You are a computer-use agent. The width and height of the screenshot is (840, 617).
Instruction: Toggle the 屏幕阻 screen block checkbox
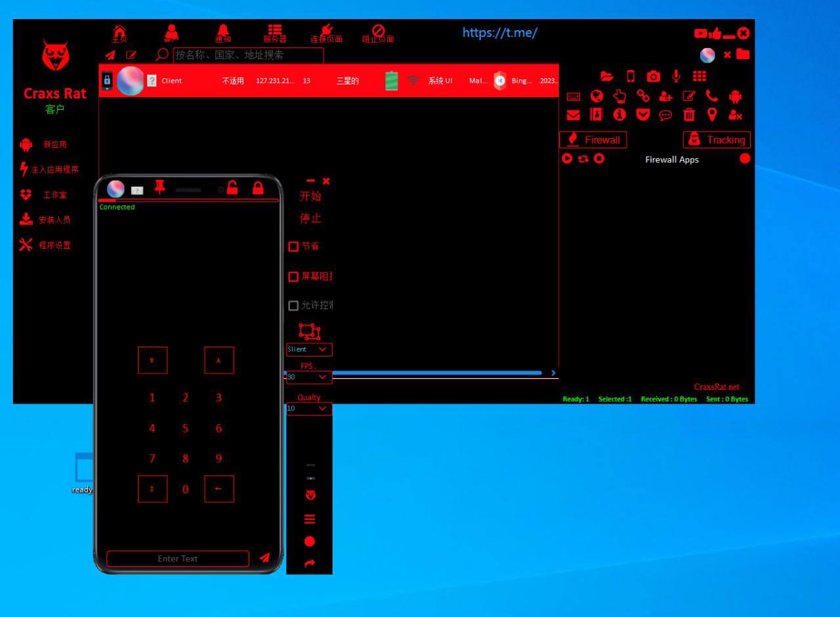pyautogui.click(x=293, y=277)
